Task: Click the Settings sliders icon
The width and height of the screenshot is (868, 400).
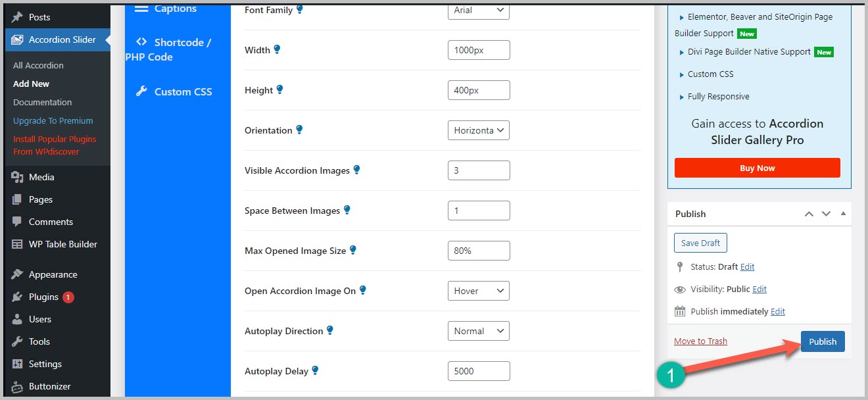Action: tap(18, 364)
